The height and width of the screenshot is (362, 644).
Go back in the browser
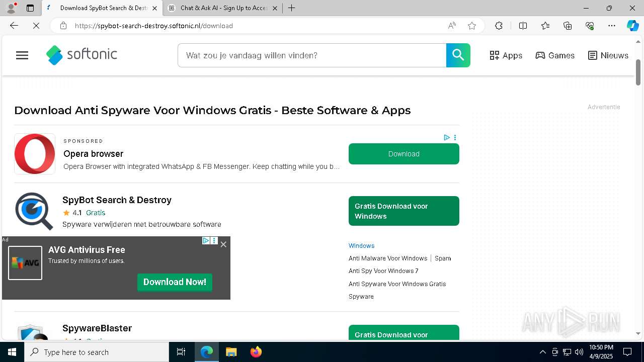click(x=14, y=26)
